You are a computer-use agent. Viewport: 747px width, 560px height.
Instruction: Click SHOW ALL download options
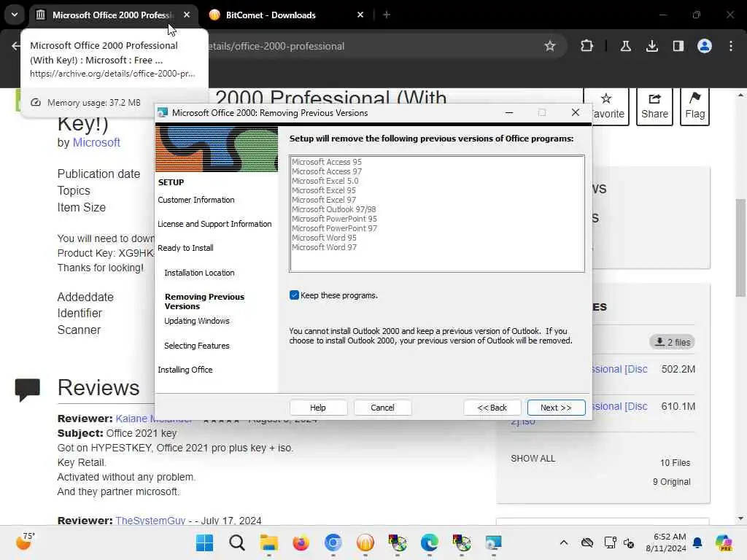click(x=533, y=459)
